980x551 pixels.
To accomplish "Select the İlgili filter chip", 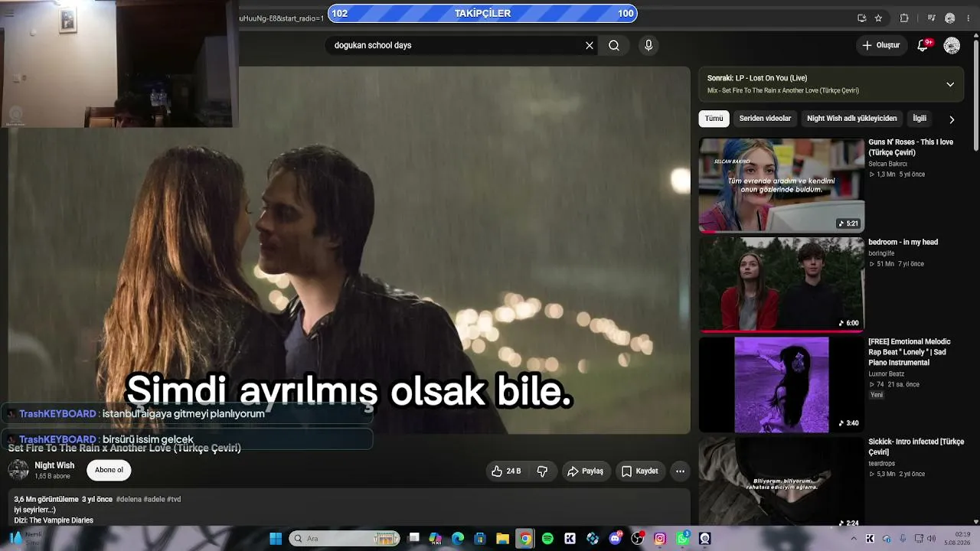I will click(x=920, y=119).
